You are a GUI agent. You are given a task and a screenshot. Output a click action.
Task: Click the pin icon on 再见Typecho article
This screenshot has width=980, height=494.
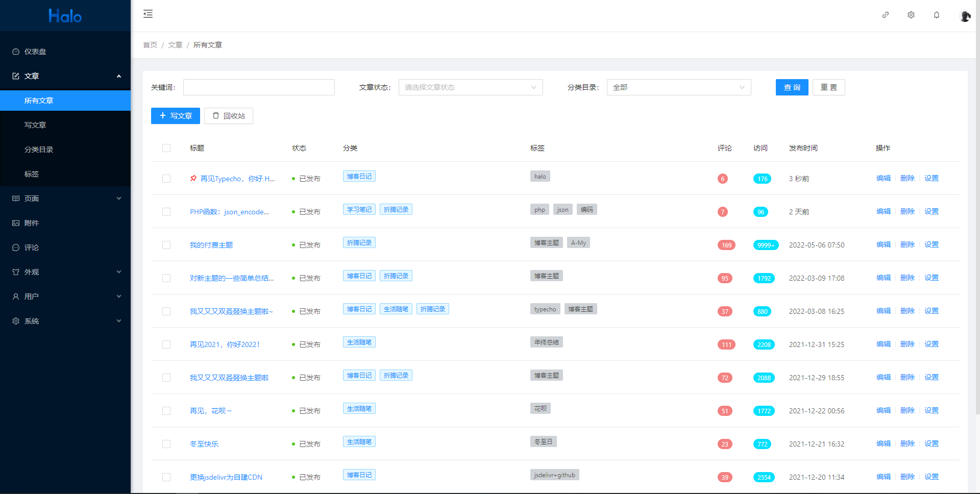click(193, 179)
